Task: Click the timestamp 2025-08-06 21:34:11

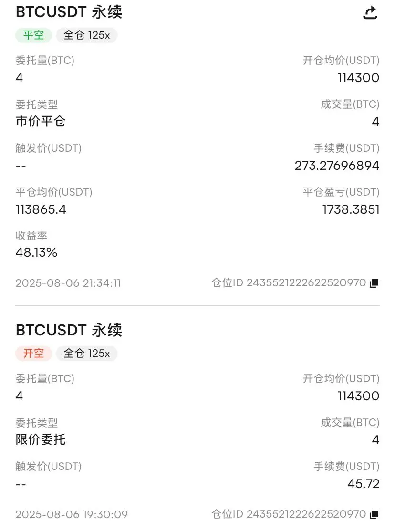Action: pyautogui.click(x=68, y=283)
